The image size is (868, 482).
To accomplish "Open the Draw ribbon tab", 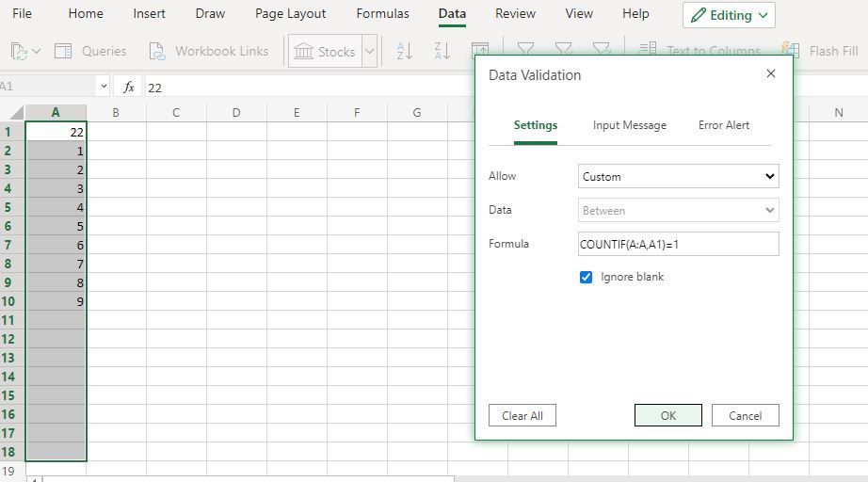I will [x=210, y=14].
